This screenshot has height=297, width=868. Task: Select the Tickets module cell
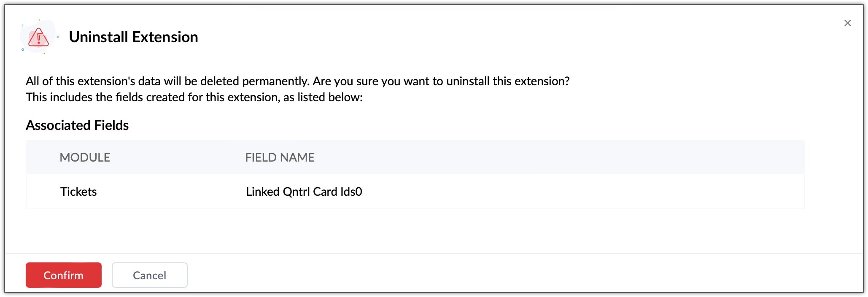tap(78, 192)
